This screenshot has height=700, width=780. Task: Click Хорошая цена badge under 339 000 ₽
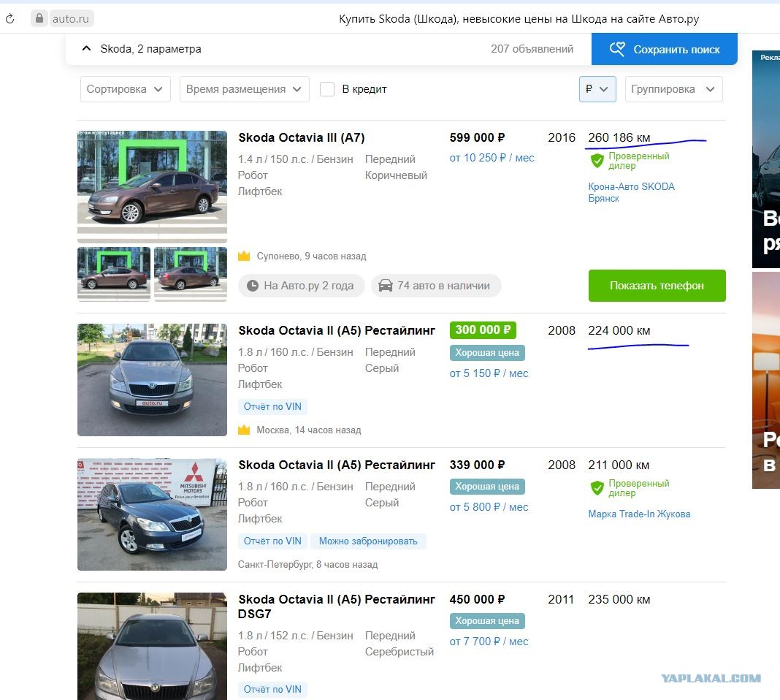(x=487, y=487)
